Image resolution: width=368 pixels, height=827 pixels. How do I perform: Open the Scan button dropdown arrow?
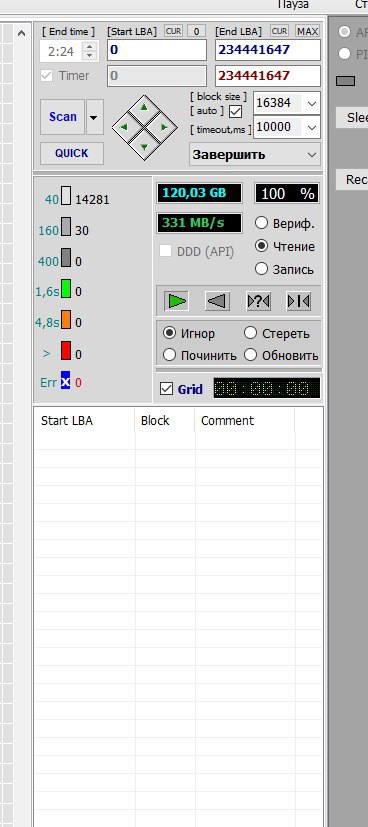pos(94,117)
